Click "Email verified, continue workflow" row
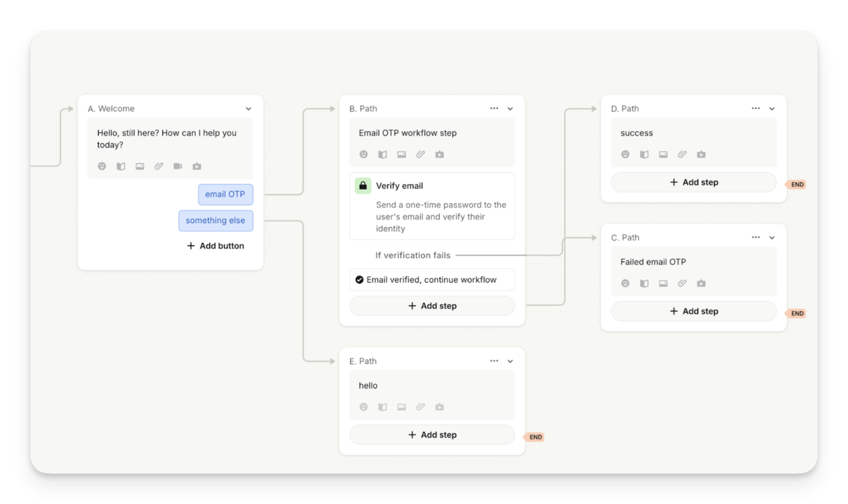 [431, 280]
